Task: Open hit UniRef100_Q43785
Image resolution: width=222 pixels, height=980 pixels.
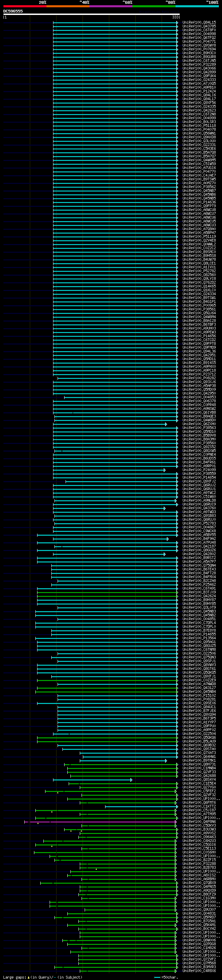Action: pyautogui.click(x=199, y=26)
